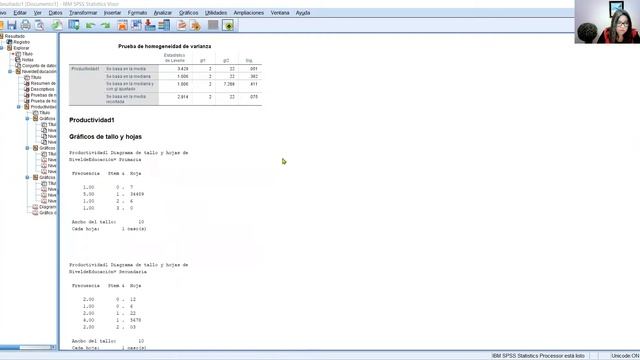
Task: Open the Insertar menu
Action: 112,13
